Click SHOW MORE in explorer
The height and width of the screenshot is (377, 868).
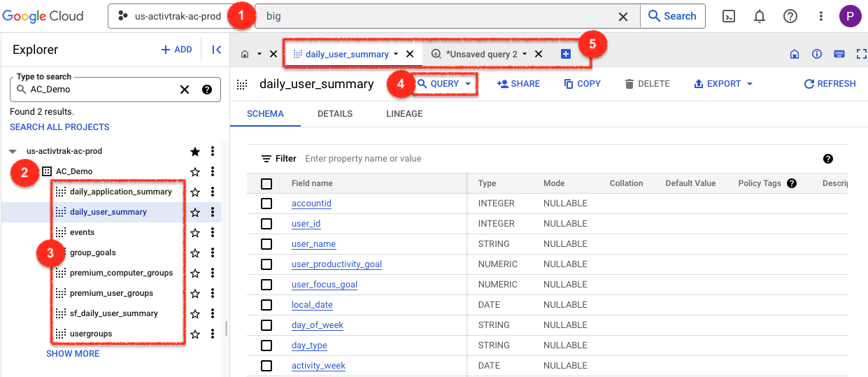pos(73,353)
